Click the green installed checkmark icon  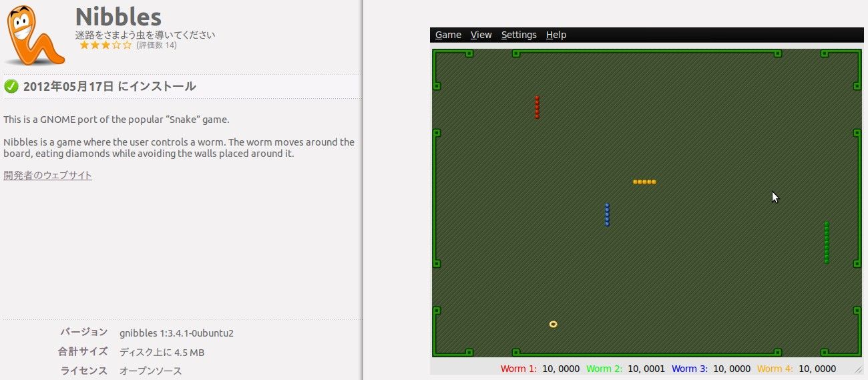11,86
